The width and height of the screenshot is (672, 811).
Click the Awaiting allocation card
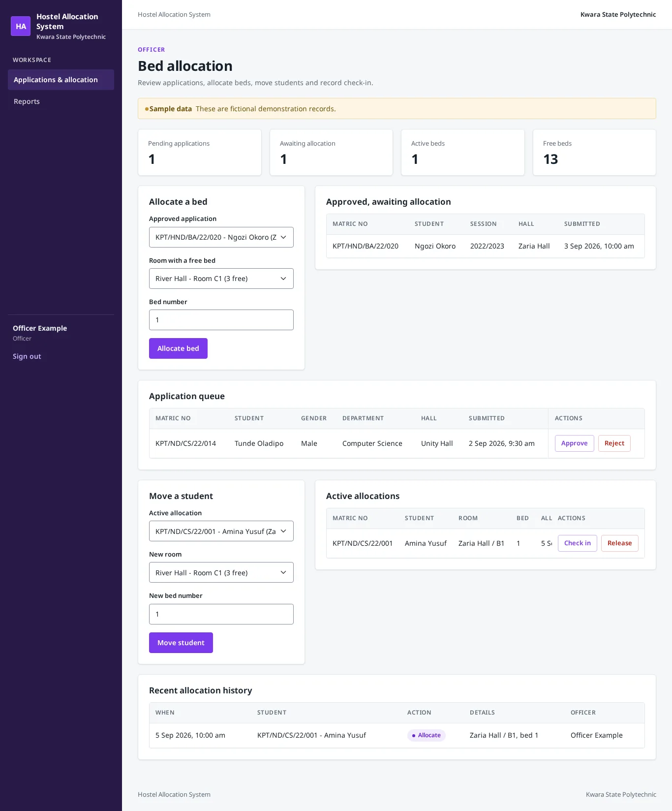(x=332, y=153)
